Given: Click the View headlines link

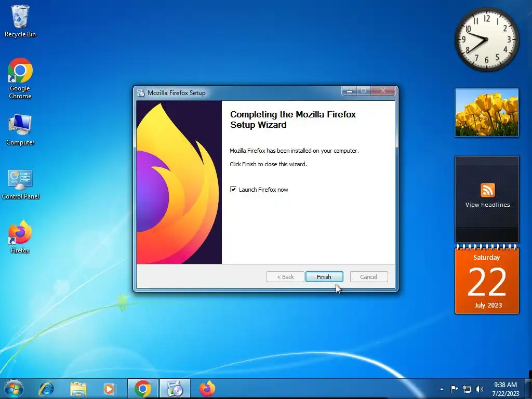Looking at the screenshot, I should (x=487, y=205).
